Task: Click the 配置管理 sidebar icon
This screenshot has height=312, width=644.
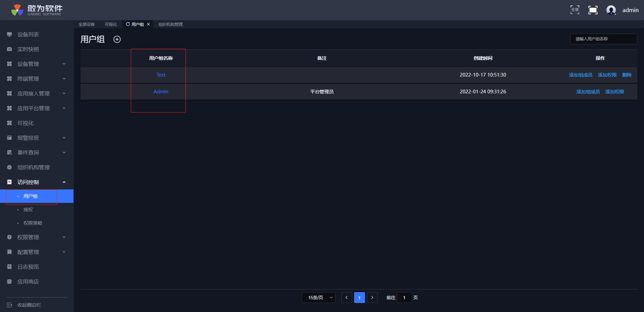Action: [x=9, y=252]
